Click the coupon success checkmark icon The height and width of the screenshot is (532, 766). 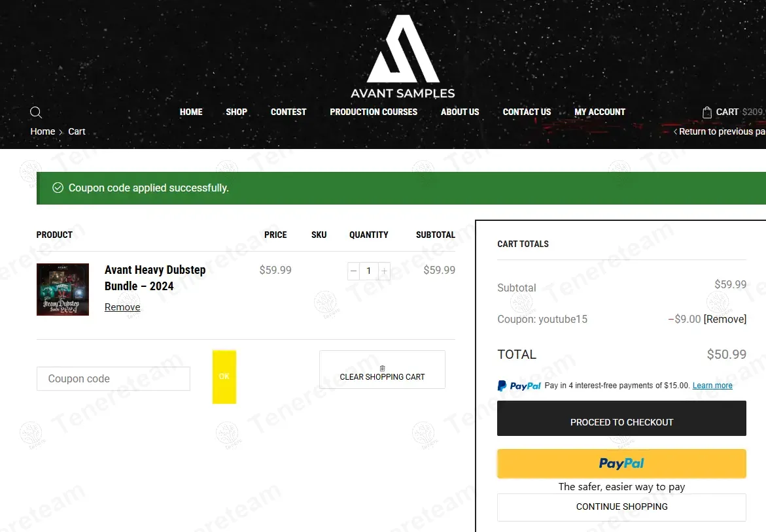coord(58,188)
